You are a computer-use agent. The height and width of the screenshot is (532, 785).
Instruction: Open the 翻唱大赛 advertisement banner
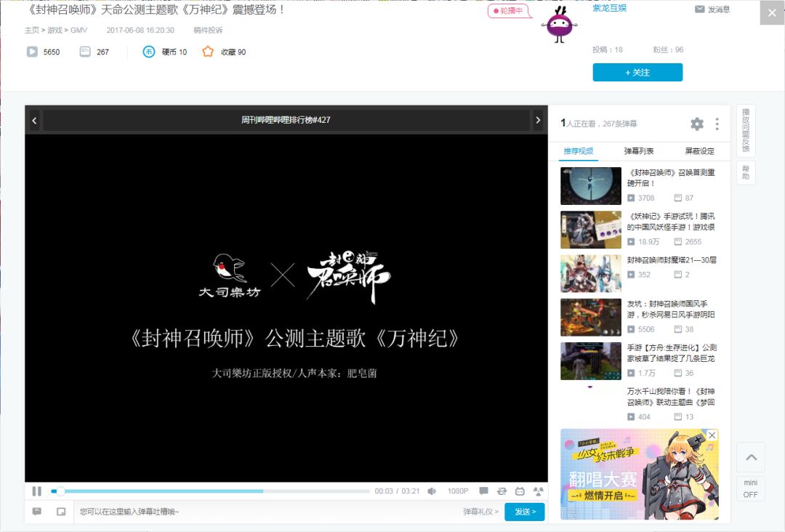click(640, 475)
